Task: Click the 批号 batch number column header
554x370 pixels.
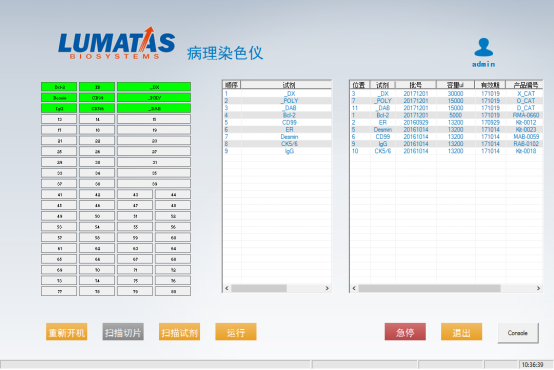Action: tap(416, 85)
